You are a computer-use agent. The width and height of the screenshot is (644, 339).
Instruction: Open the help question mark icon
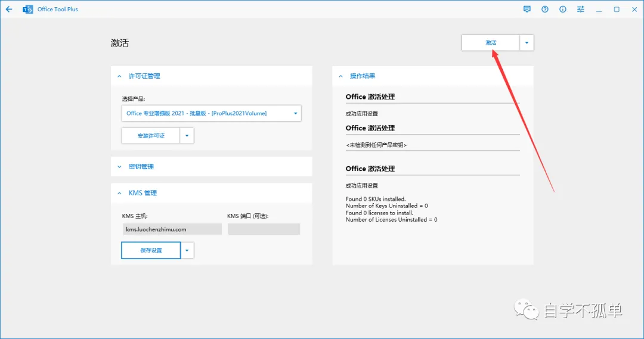click(x=544, y=9)
